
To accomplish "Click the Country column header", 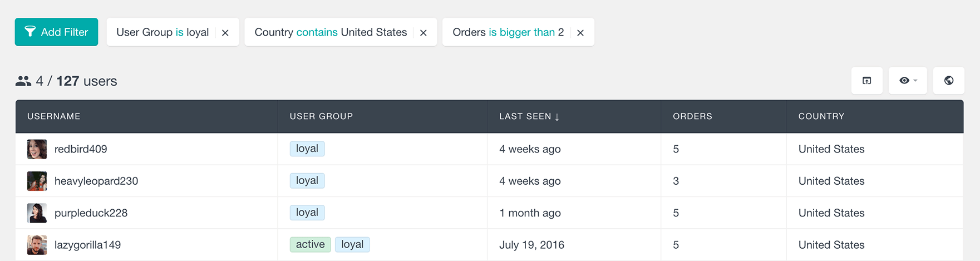I will (821, 116).
